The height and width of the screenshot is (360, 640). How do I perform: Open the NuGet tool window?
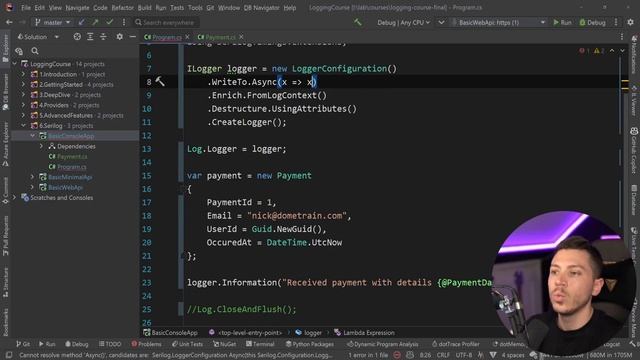pyautogui.click(x=224, y=344)
